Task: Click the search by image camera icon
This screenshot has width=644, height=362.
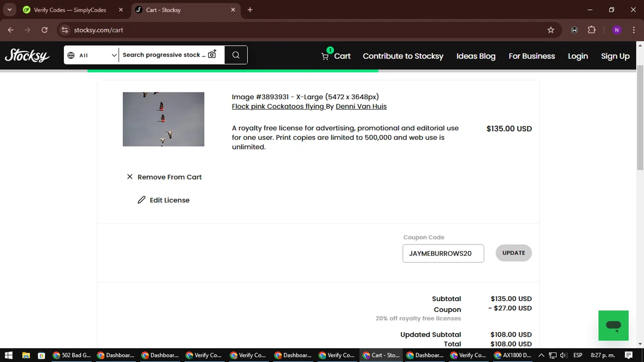Action: coord(213,54)
